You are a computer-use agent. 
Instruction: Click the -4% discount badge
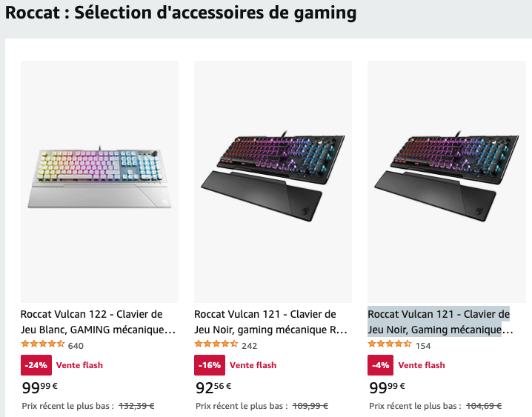(380, 365)
